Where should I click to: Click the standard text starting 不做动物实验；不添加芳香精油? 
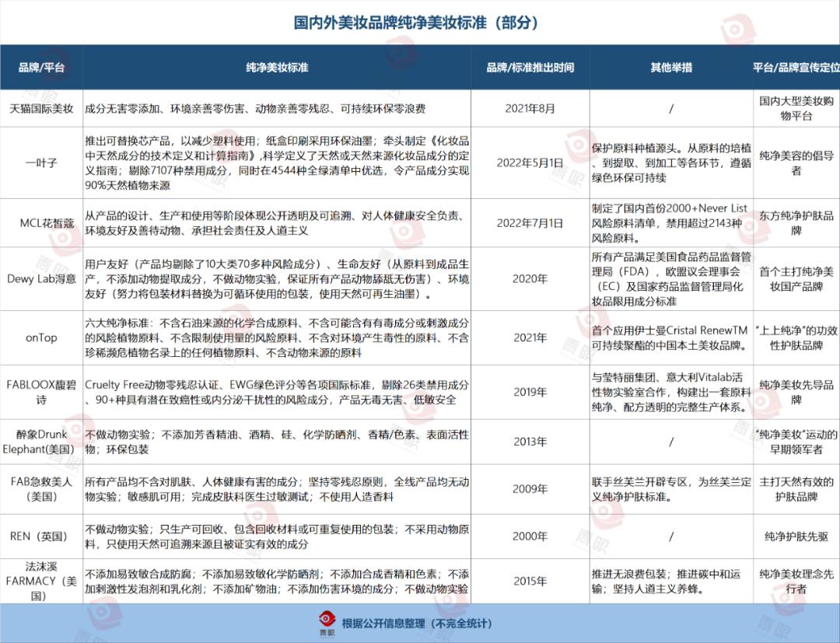pyautogui.click(x=277, y=442)
